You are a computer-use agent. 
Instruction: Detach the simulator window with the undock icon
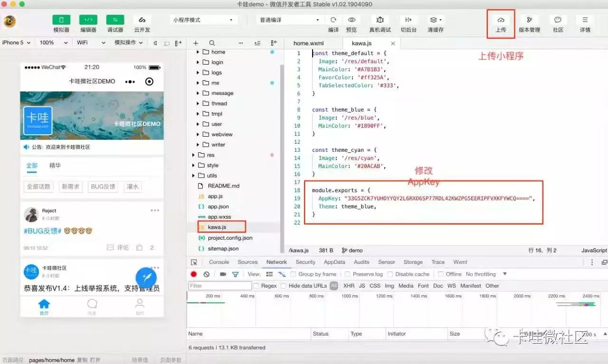178,43
